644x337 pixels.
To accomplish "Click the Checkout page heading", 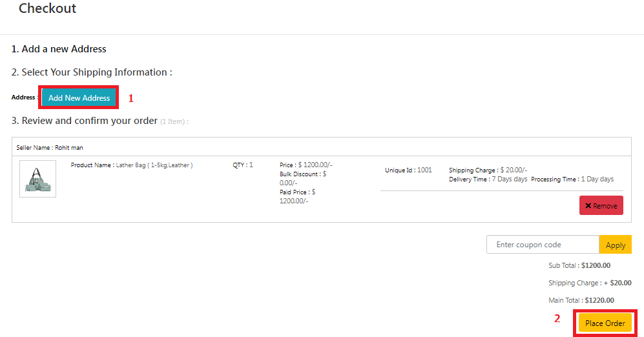I will (x=47, y=9).
